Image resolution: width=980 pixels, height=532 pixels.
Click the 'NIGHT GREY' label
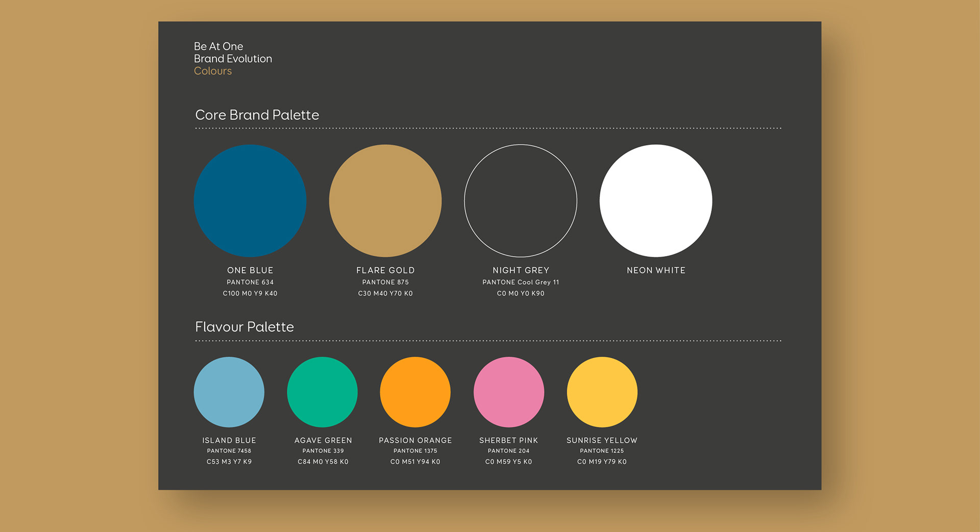[x=521, y=270]
